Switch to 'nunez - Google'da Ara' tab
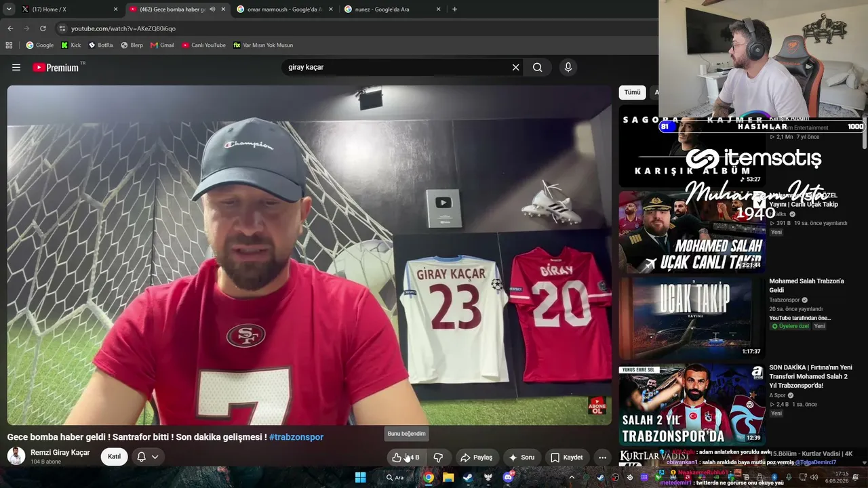Image resolution: width=868 pixels, height=488 pixels. click(392, 9)
